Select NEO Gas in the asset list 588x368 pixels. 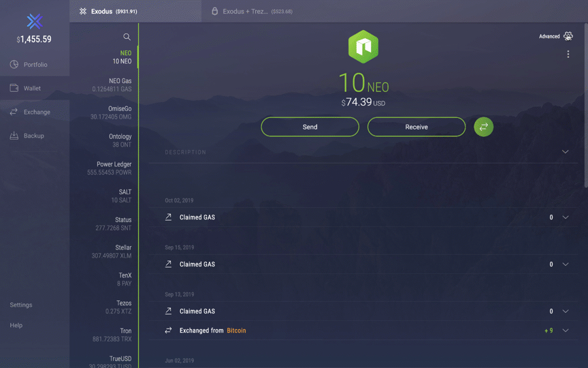[104, 85]
